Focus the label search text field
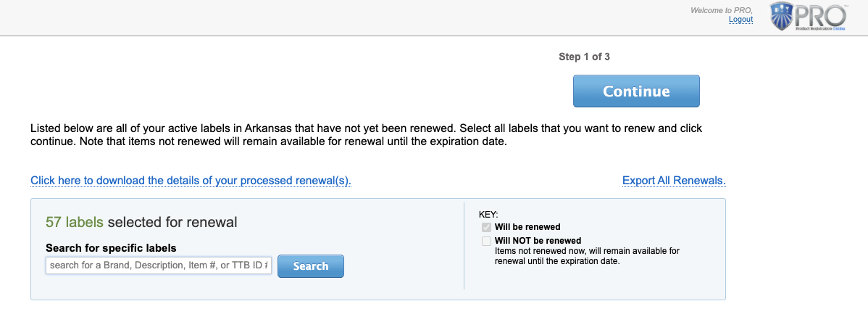The image size is (868, 317). (x=159, y=265)
